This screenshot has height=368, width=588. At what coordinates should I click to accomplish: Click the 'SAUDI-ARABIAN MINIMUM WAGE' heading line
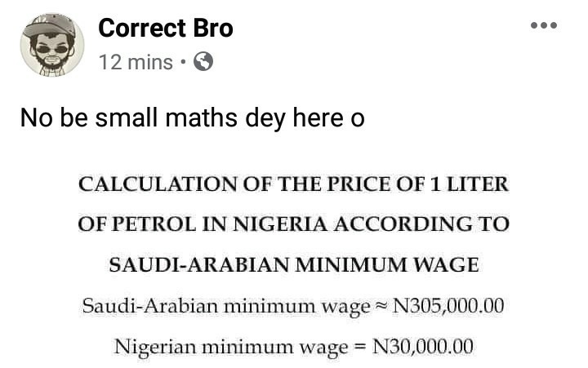point(293,264)
